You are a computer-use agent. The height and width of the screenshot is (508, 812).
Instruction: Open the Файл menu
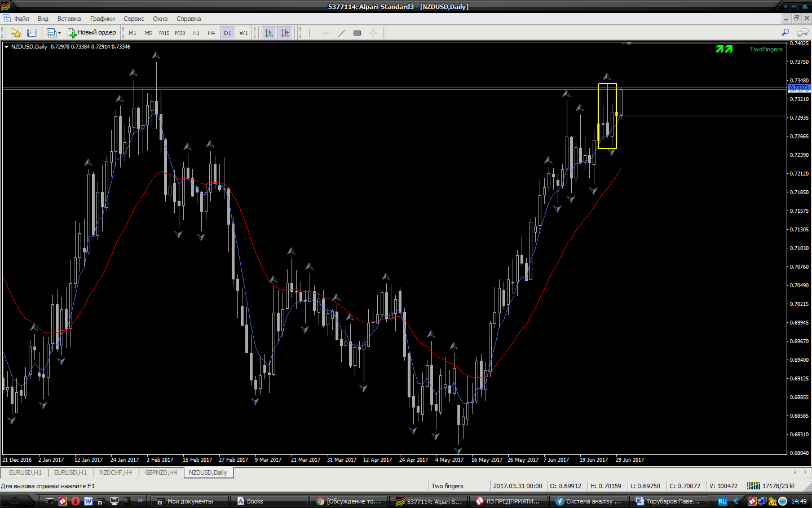(21, 19)
